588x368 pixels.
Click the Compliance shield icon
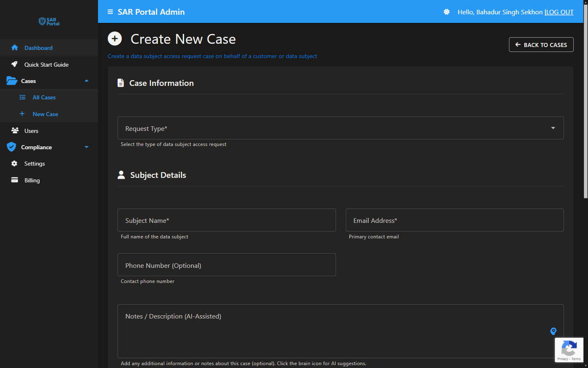tap(12, 147)
